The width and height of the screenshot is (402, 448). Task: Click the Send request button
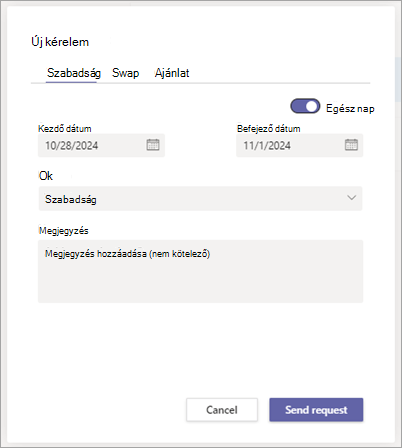316,410
